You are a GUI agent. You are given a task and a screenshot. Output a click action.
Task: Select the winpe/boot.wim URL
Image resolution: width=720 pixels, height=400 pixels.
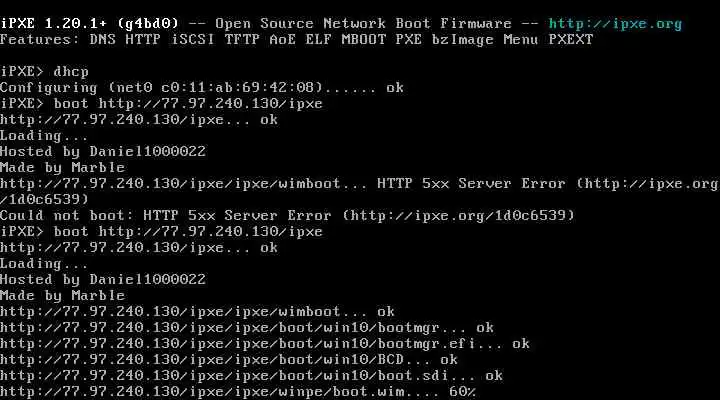[202, 392]
